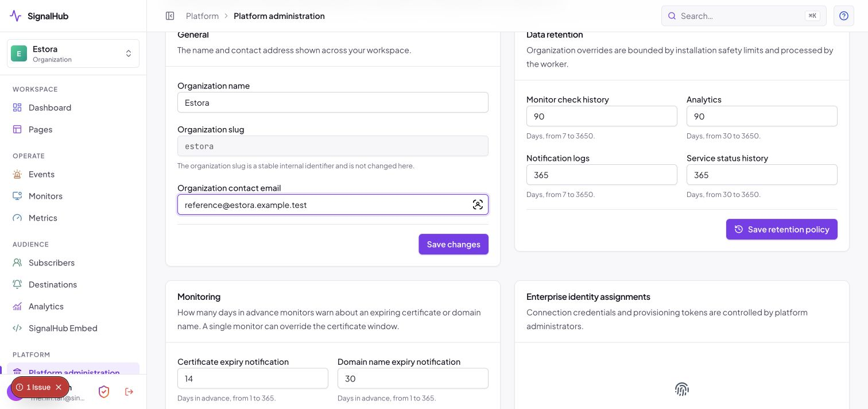This screenshot has height=409, width=868.
Task: Collapse the sidebar with the panel toggle icon
Action: (x=170, y=16)
